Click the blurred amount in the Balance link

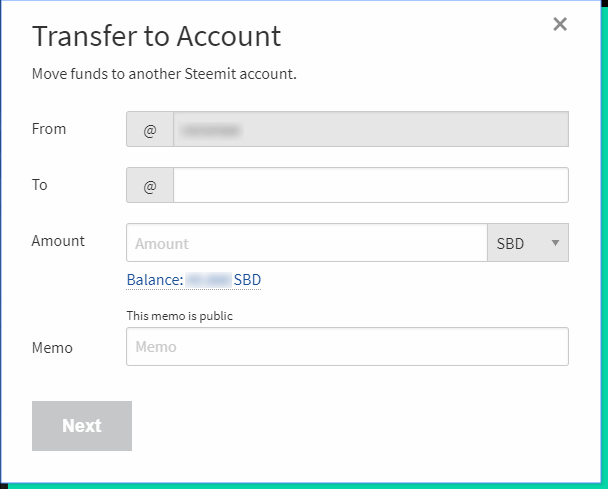pyautogui.click(x=208, y=280)
